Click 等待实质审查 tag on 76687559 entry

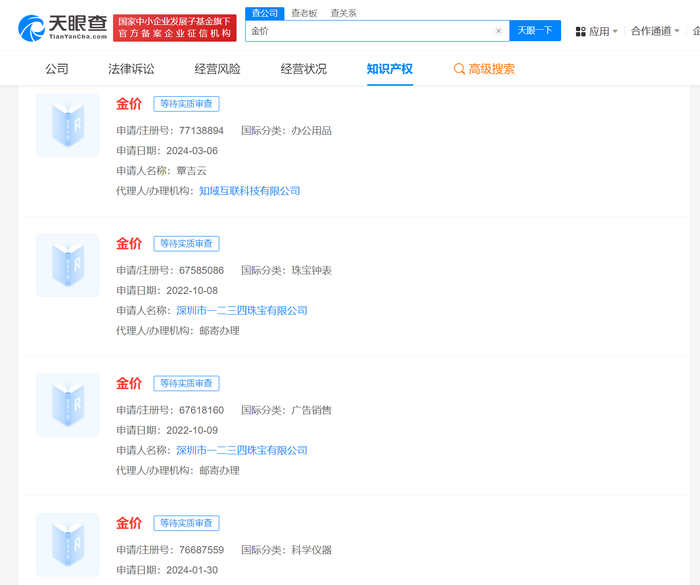pos(187,523)
